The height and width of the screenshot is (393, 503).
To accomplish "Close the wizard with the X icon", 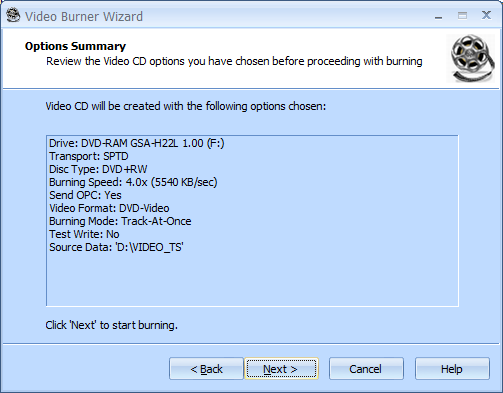I will (x=486, y=15).
